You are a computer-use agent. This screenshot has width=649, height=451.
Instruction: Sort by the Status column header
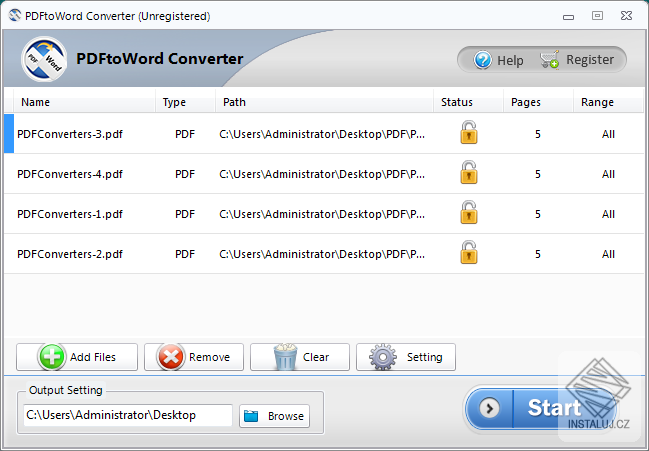457,102
